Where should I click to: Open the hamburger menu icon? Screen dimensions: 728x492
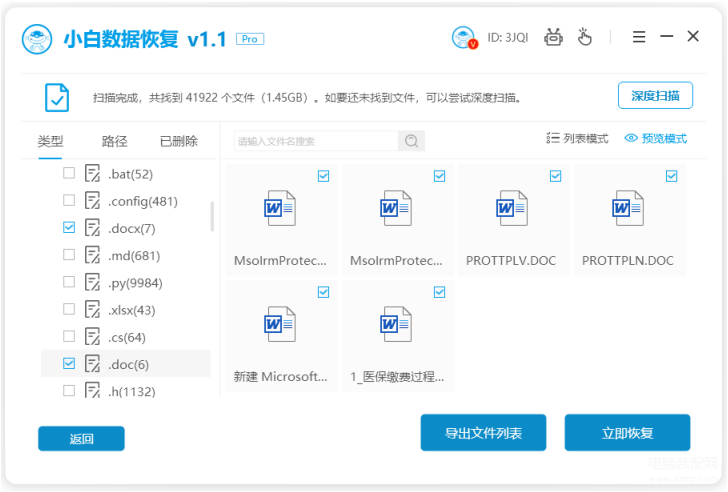pyautogui.click(x=639, y=37)
